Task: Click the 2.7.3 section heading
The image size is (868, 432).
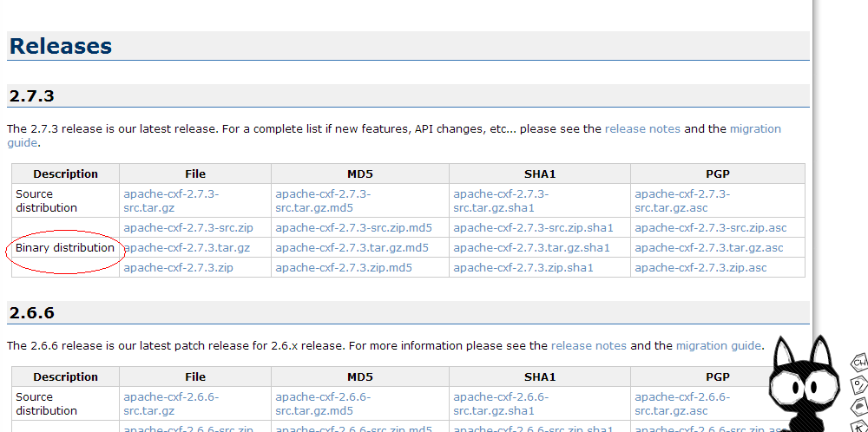Action: 31,95
